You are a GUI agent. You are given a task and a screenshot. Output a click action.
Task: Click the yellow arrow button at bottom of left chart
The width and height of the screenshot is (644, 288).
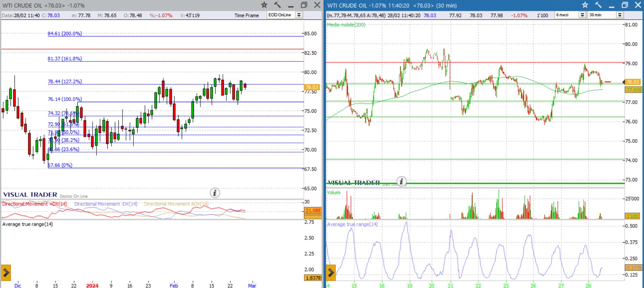[6, 273]
